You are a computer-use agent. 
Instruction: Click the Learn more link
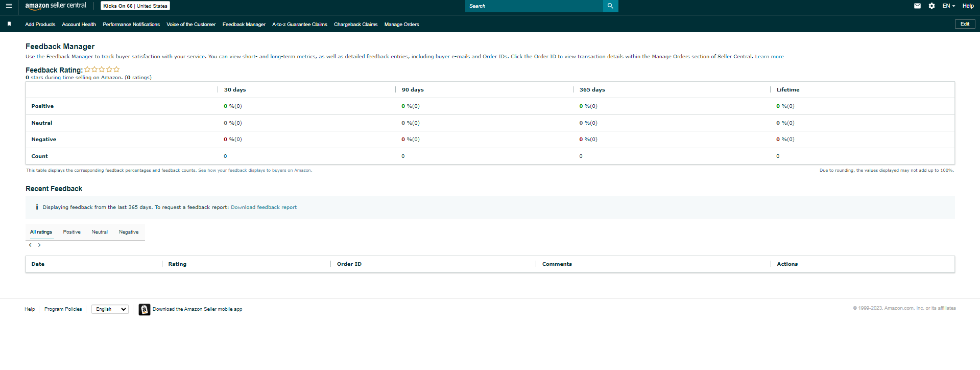pos(769,57)
